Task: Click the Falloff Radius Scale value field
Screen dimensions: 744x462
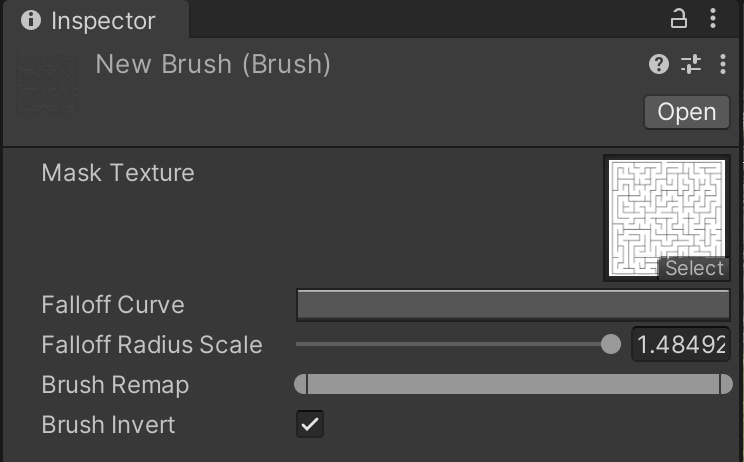Action: click(680, 345)
